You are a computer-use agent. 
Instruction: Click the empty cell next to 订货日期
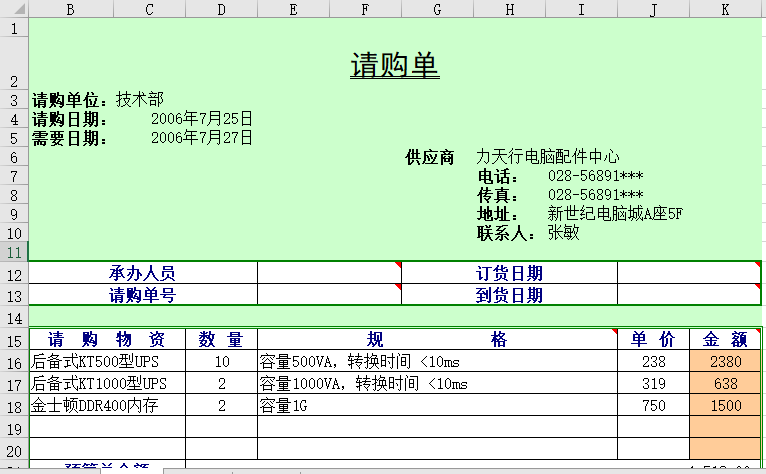tap(688, 273)
